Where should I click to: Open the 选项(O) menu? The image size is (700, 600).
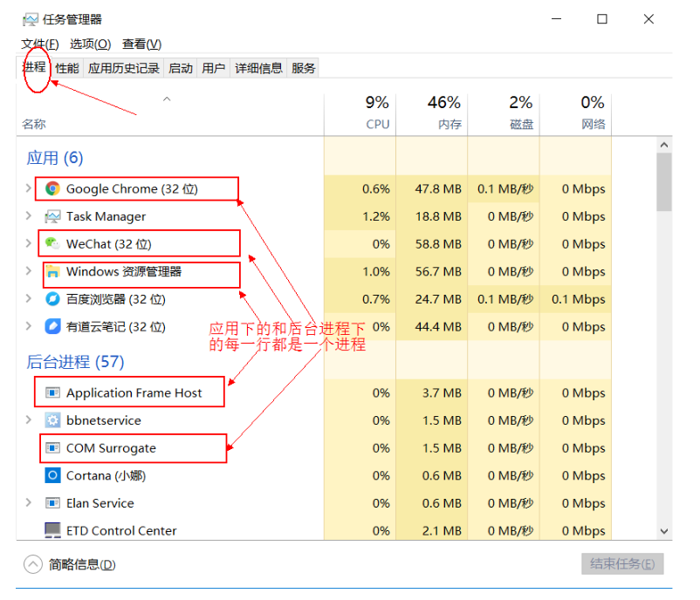90,44
